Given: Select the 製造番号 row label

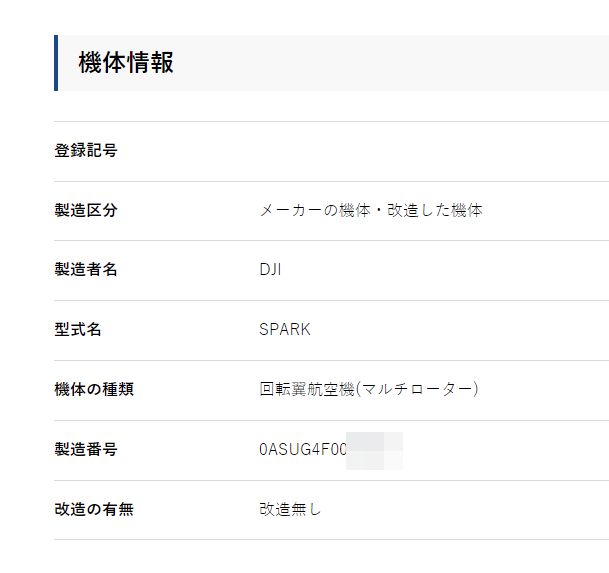Looking at the screenshot, I should pos(86,449).
